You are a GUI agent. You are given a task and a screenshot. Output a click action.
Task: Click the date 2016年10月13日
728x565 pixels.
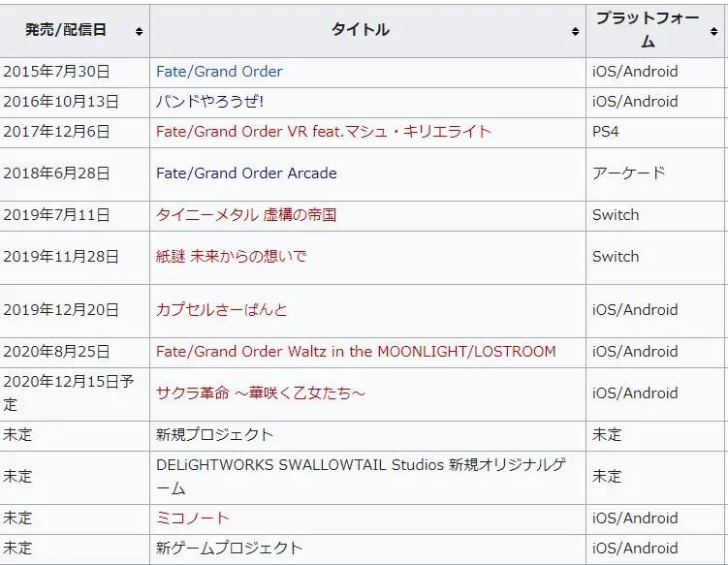click(61, 102)
